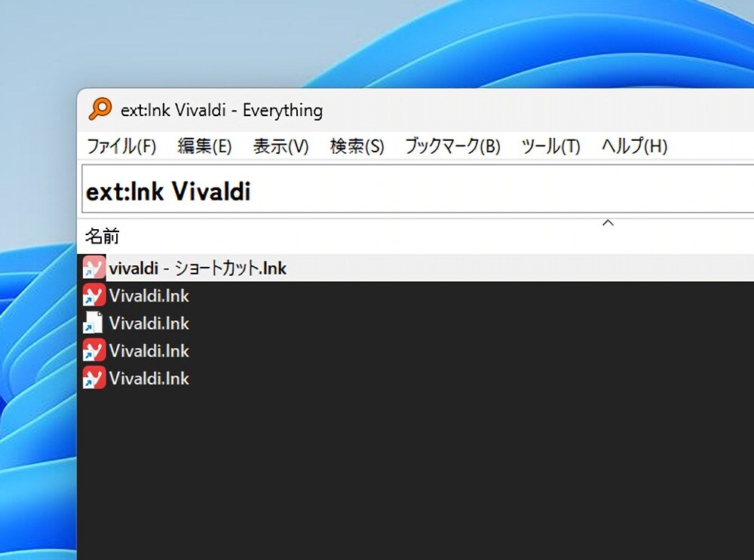Toggle the sort direction arrow above the column header

608,223
